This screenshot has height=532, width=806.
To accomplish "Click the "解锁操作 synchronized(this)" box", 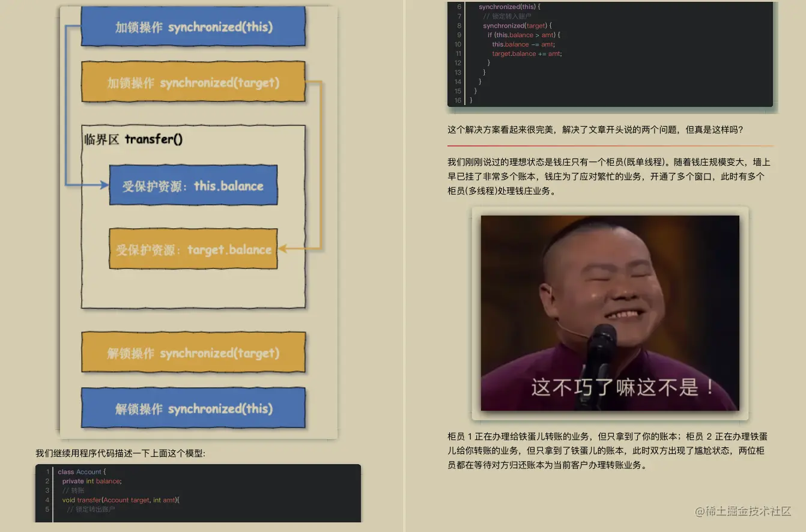I will point(193,408).
